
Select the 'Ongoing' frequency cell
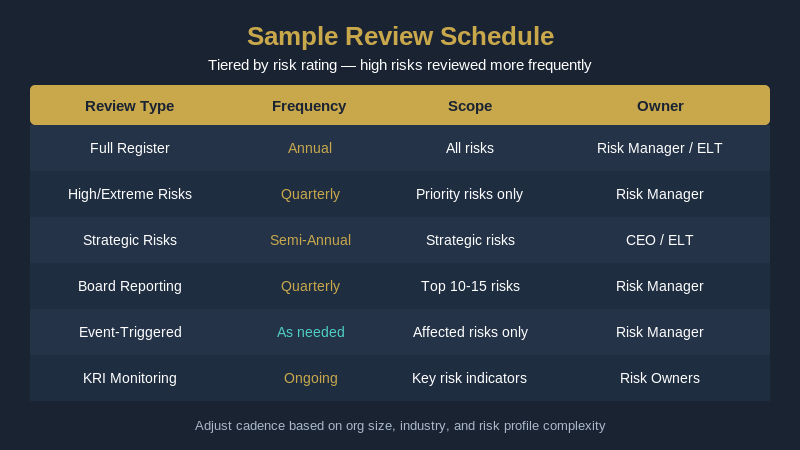[311, 378]
